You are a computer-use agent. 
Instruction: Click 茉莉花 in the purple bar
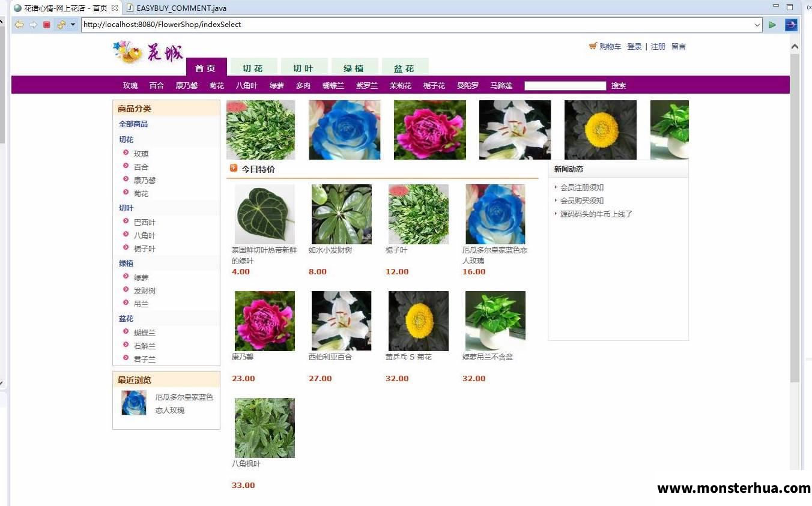(401, 86)
